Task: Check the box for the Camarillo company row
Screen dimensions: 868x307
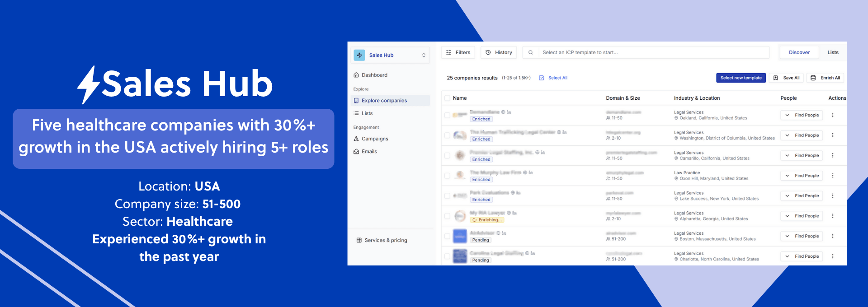Action: pyautogui.click(x=447, y=155)
